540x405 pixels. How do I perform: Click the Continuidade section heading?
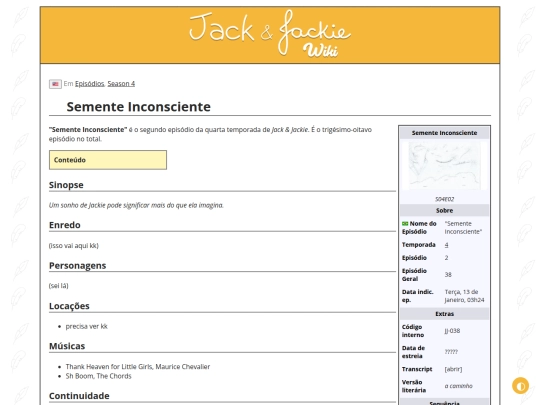click(79, 396)
